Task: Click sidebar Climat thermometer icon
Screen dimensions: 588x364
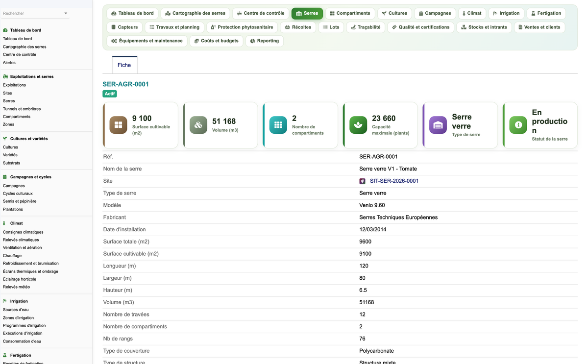Action: tap(5, 223)
